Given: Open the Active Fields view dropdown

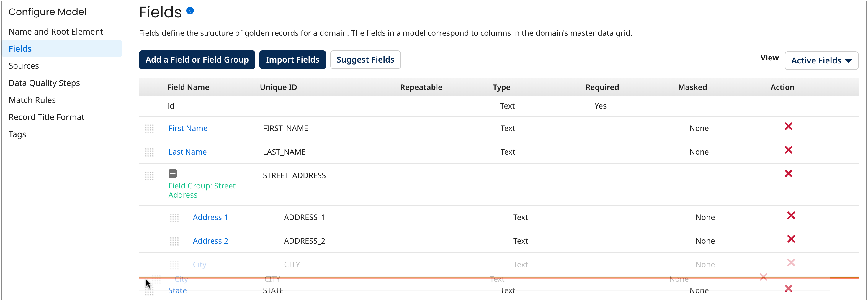Looking at the screenshot, I should 821,60.
